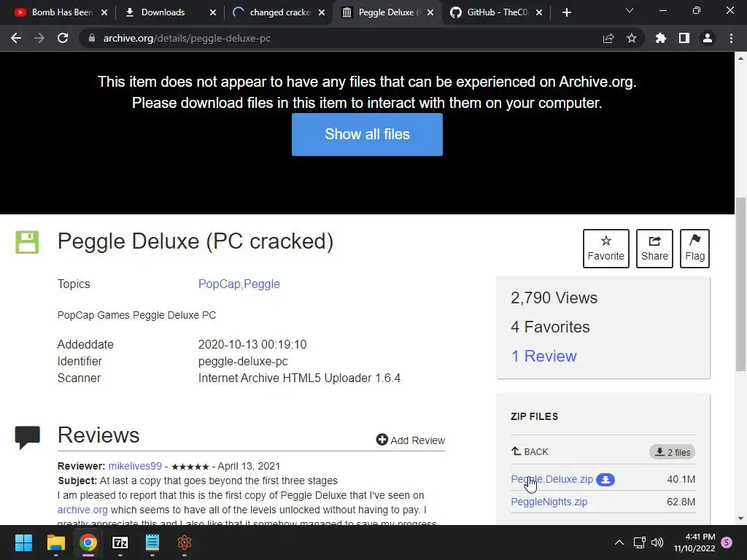The image size is (747, 560).
Task: Click the 40.1M file size
Action: (x=681, y=479)
